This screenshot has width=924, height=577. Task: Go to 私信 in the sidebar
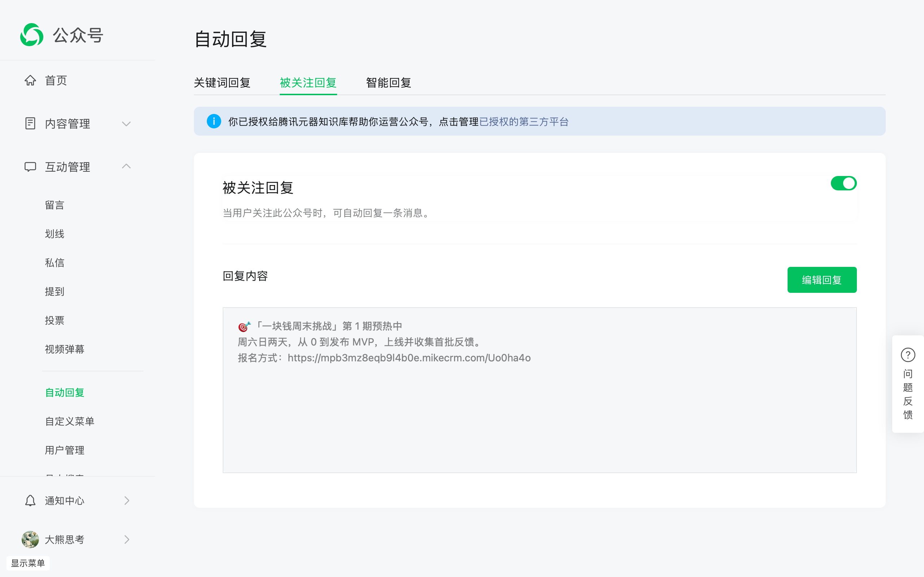pyautogui.click(x=55, y=263)
